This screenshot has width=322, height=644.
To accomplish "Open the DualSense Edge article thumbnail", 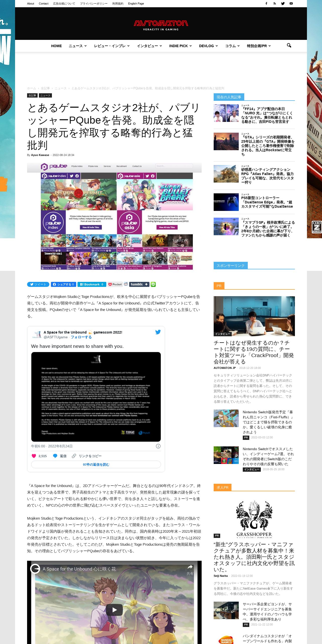I will [x=226, y=202].
